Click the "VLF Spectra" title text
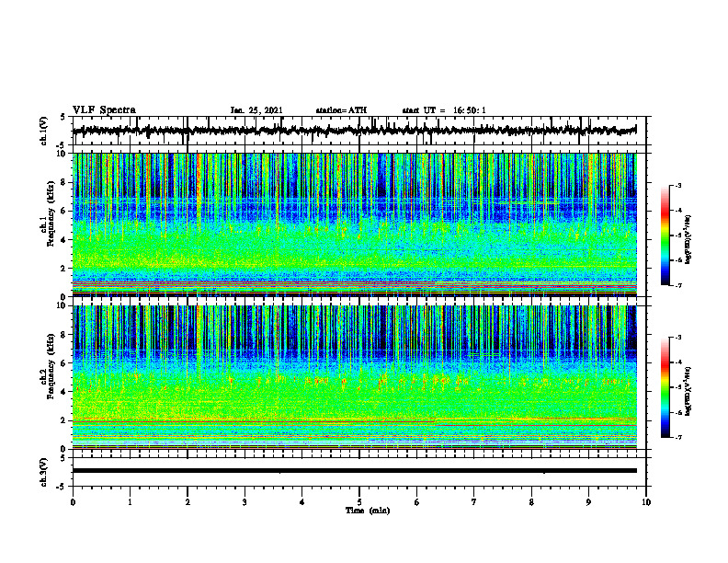The width and height of the screenshot is (728, 563). [x=104, y=110]
